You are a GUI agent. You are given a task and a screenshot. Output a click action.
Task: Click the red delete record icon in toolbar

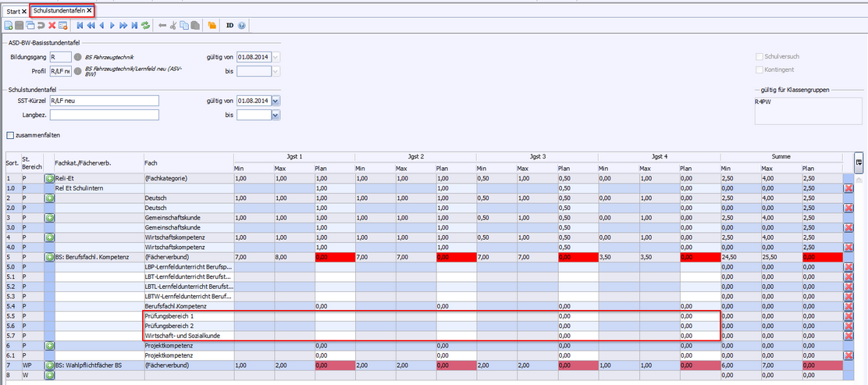pos(52,26)
